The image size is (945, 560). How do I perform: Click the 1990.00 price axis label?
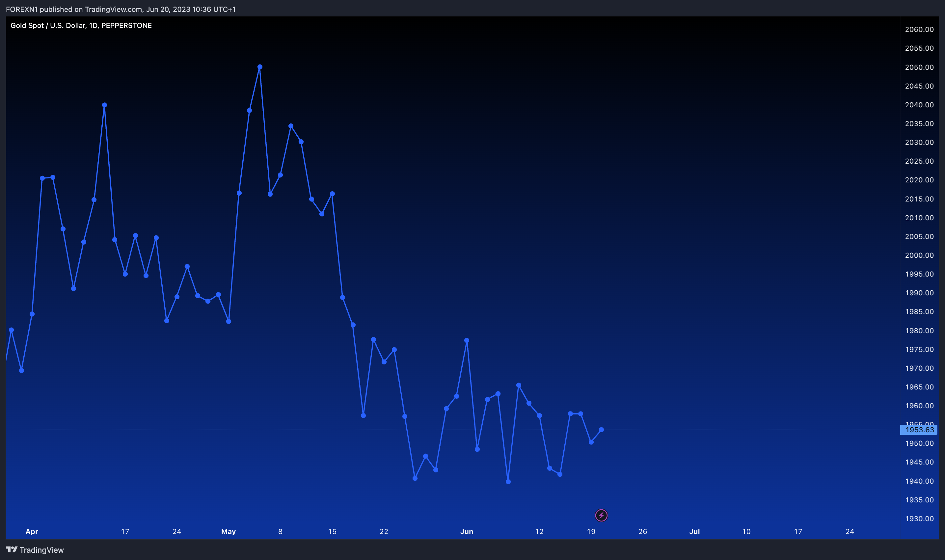pyautogui.click(x=919, y=293)
